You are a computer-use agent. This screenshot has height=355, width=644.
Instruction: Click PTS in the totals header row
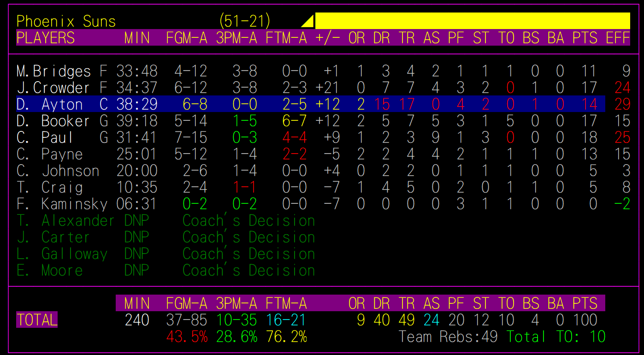point(585,303)
